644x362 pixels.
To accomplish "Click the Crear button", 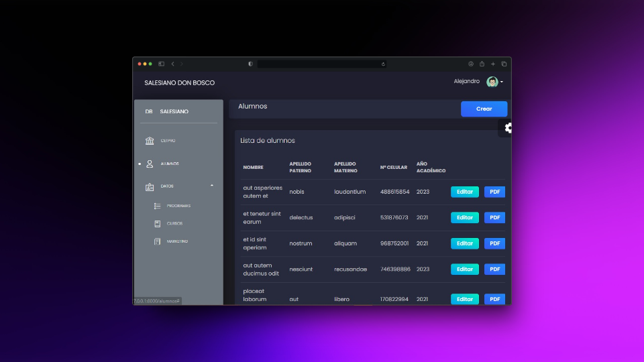I will pos(484,109).
